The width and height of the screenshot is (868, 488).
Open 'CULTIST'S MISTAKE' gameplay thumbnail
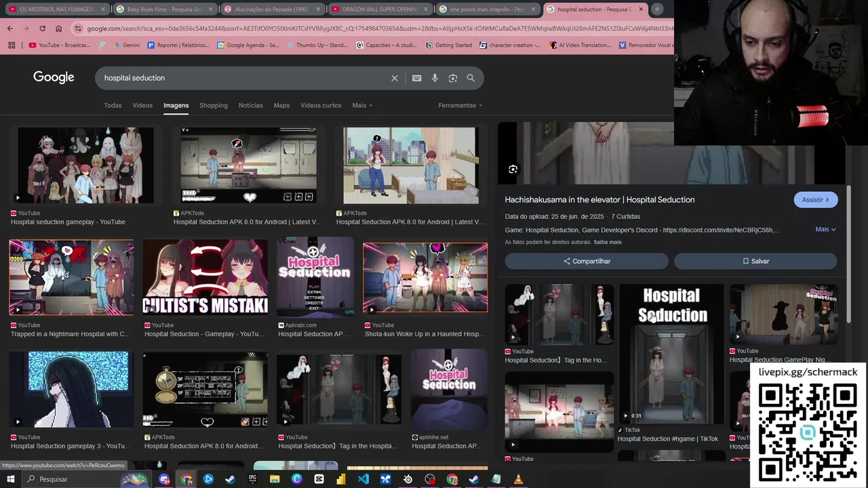pyautogui.click(x=205, y=277)
